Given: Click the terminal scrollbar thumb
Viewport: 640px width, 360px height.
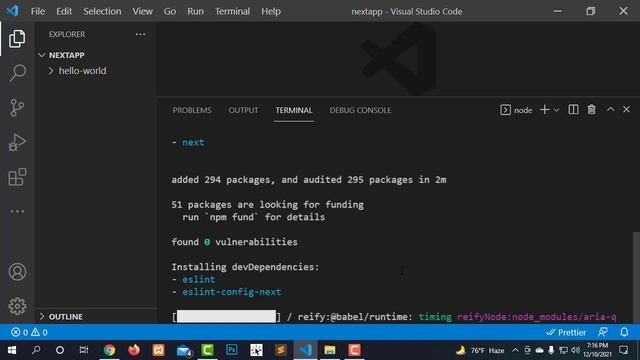Looking at the screenshot, I should pos(636,278).
